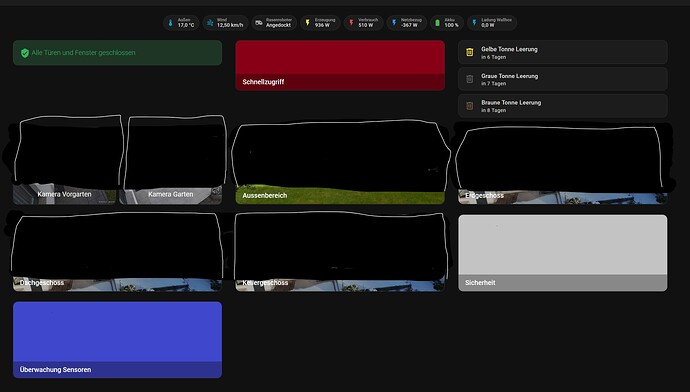The width and height of the screenshot is (690, 392).
Task: Open the Ladung Wallbox lightning icon
Action: pyautogui.click(x=474, y=22)
